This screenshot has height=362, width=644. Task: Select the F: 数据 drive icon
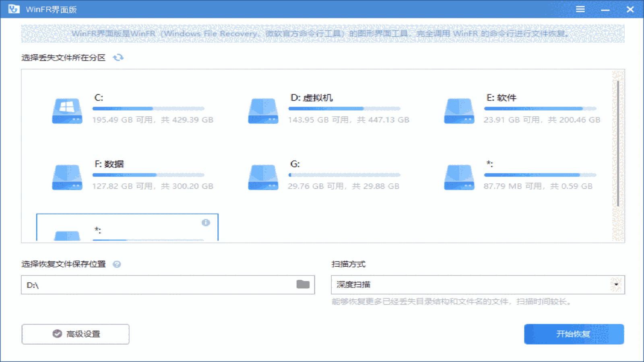pos(67,177)
